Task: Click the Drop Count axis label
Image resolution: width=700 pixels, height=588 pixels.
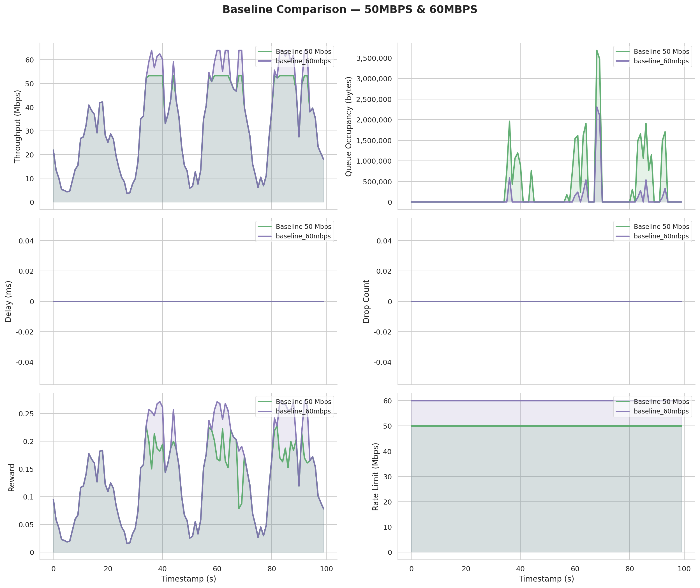Action: tap(366, 301)
